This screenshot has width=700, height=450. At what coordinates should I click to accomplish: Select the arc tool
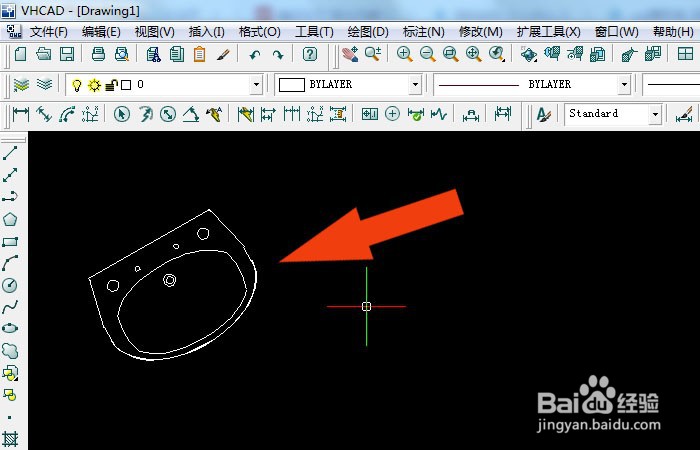[10, 263]
